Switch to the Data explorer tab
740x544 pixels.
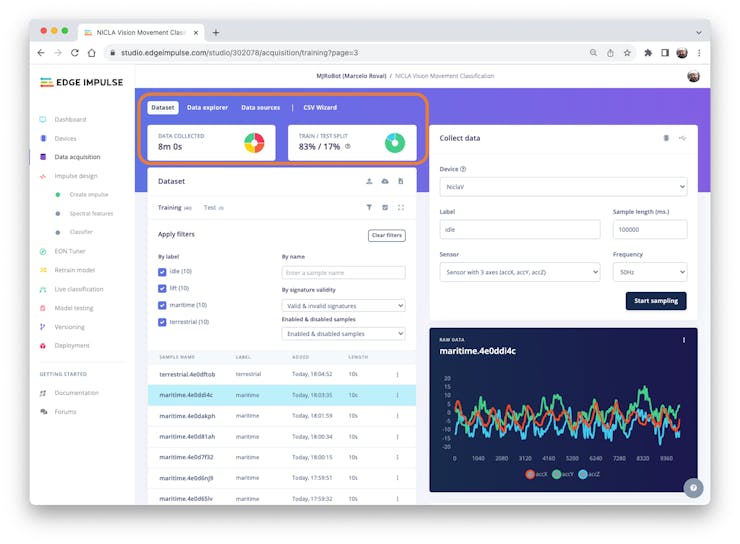207,108
